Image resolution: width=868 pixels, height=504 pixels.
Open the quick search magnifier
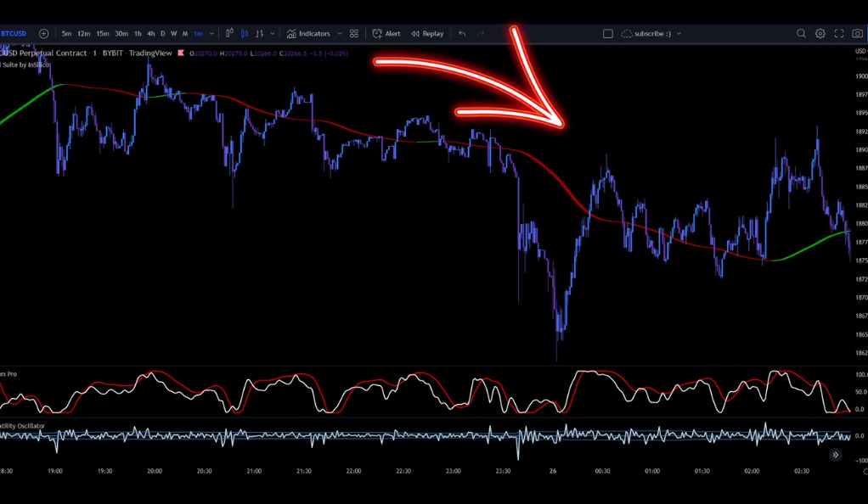point(801,34)
